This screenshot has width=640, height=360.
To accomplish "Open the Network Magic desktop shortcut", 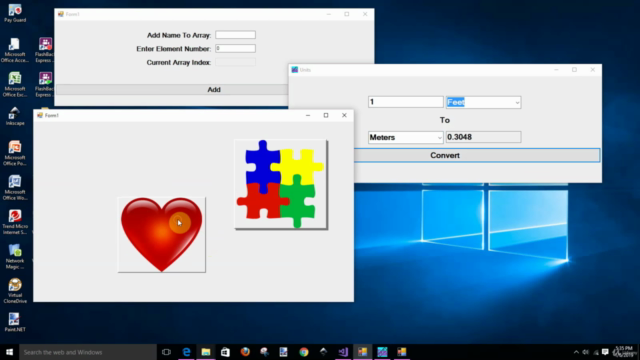I will click(15, 256).
